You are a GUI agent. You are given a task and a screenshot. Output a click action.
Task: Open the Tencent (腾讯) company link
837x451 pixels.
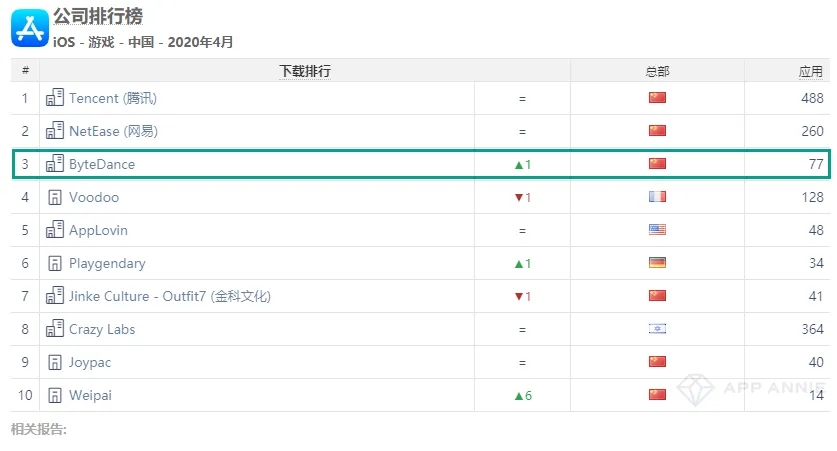coord(112,98)
